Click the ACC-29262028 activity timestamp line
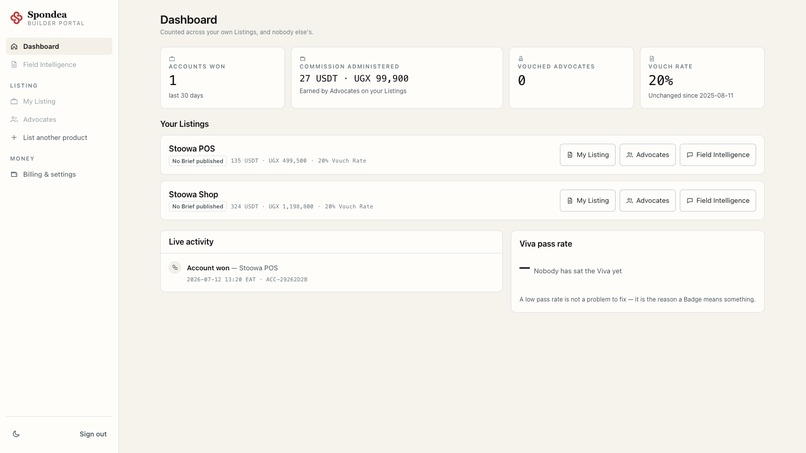806x453 pixels. coord(247,280)
